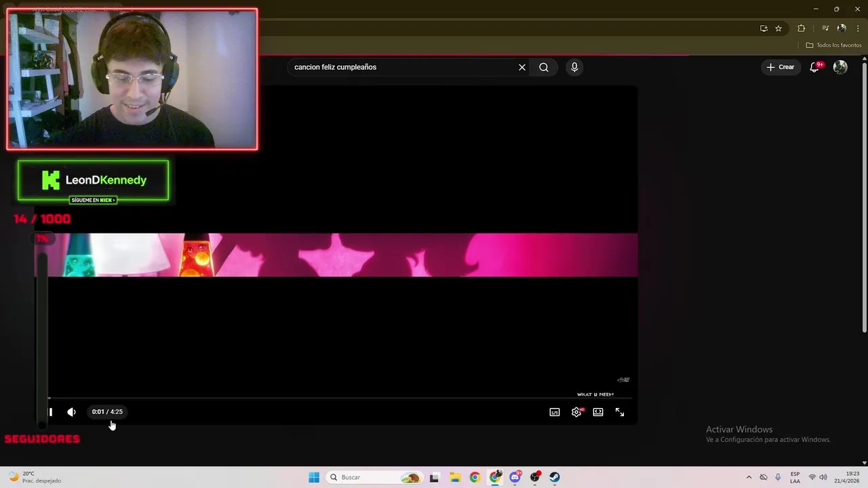The height and width of the screenshot is (488, 868).
Task: Click the video progress bar
Action: point(339,399)
